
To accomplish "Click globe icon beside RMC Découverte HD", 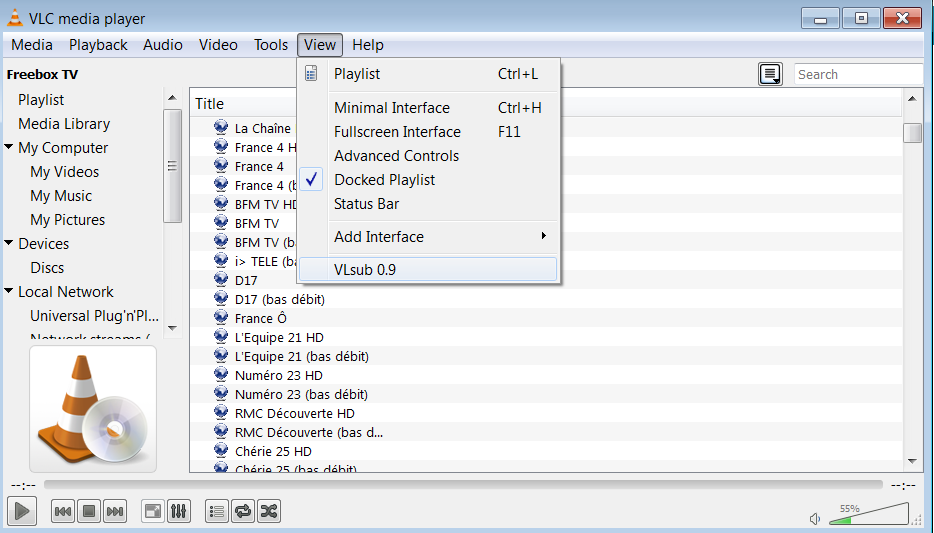I will pyautogui.click(x=221, y=413).
